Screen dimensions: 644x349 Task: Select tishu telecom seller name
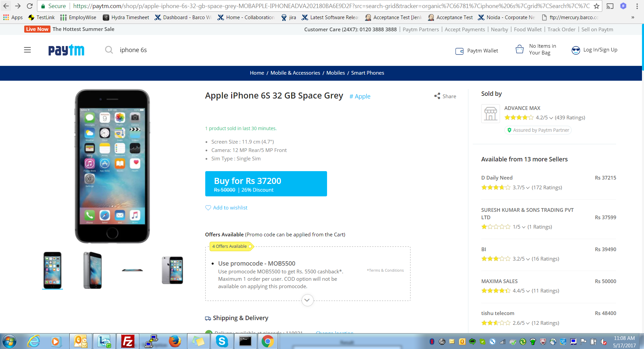tap(498, 313)
